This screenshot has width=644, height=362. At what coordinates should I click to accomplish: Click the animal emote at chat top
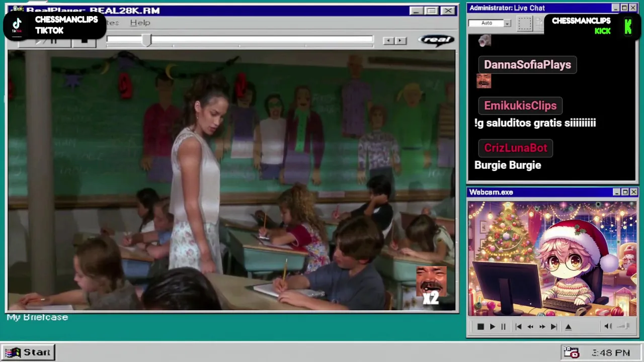point(484,41)
